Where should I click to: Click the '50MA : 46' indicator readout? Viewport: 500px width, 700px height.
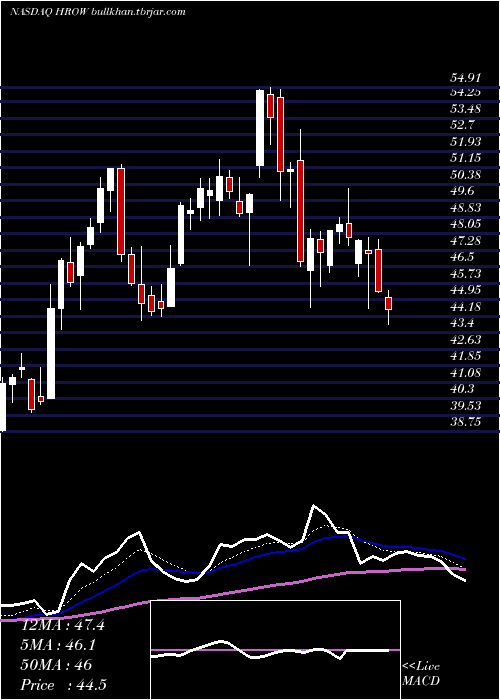pyautogui.click(x=56, y=665)
